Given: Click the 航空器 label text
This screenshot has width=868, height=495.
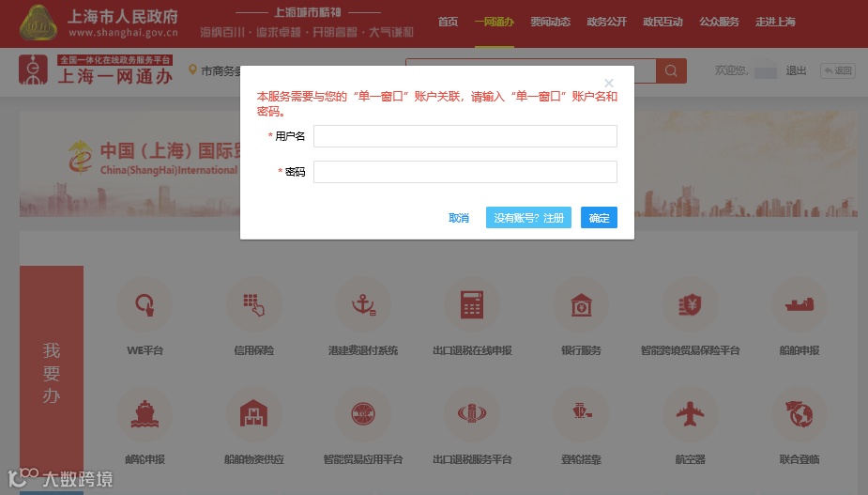Looking at the screenshot, I should [x=691, y=459].
